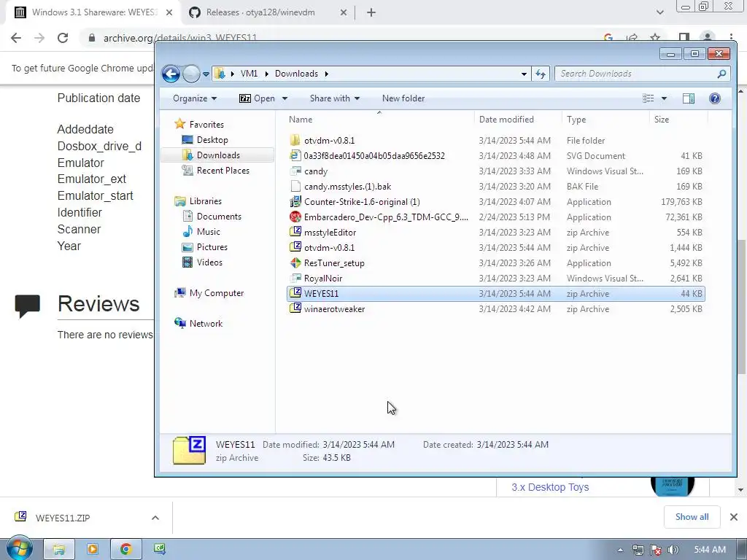Select the otvdm-v0.8.1 folder icon
The image size is (747, 560).
click(x=295, y=140)
